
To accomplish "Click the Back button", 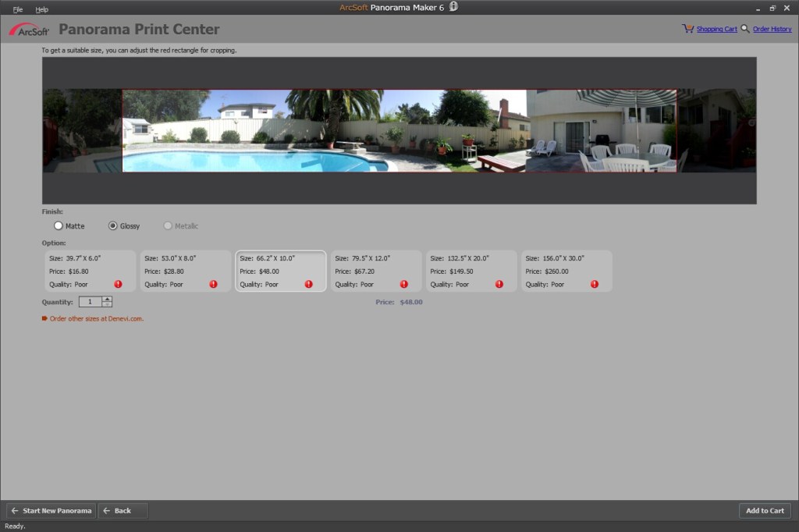I will click(x=122, y=510).
